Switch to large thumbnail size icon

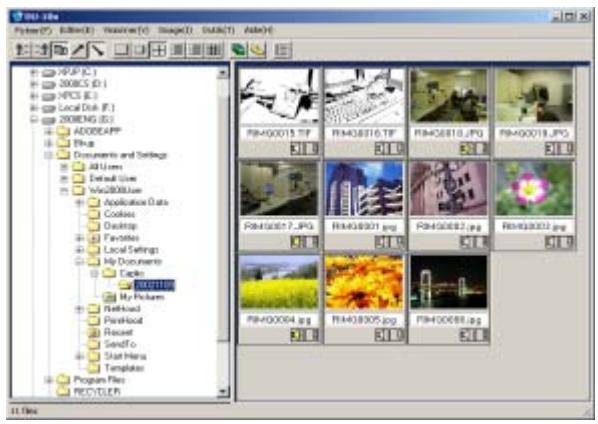[121, 50]
